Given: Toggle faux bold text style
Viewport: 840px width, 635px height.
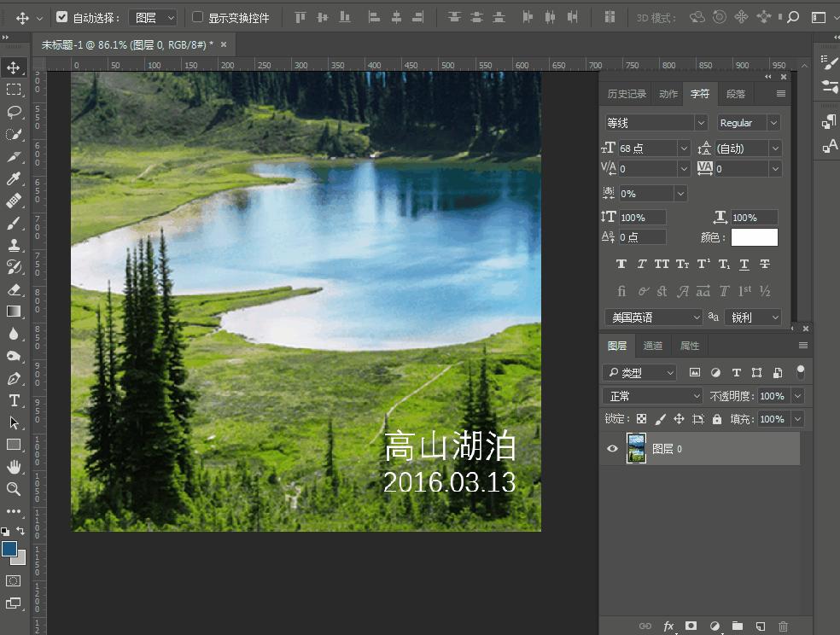Looking at the screenshot, I should pyautogui.click(x=621, y=264).
